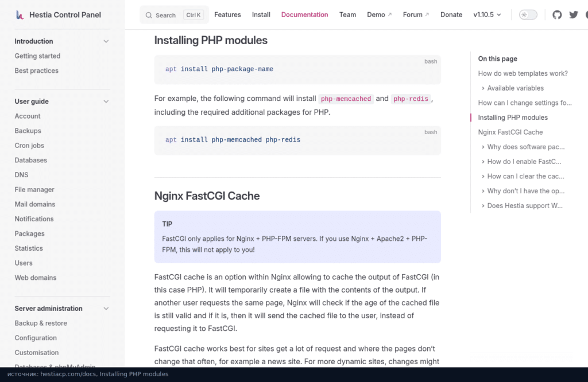This screenshot has width=588, height=382.
Task: Open the Team nav item
Action: click(347, 14)
